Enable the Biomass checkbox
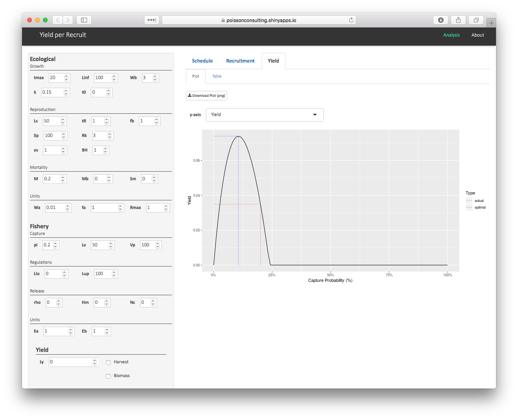Screen dimensions: 518x420 click(x=108, y=376)
